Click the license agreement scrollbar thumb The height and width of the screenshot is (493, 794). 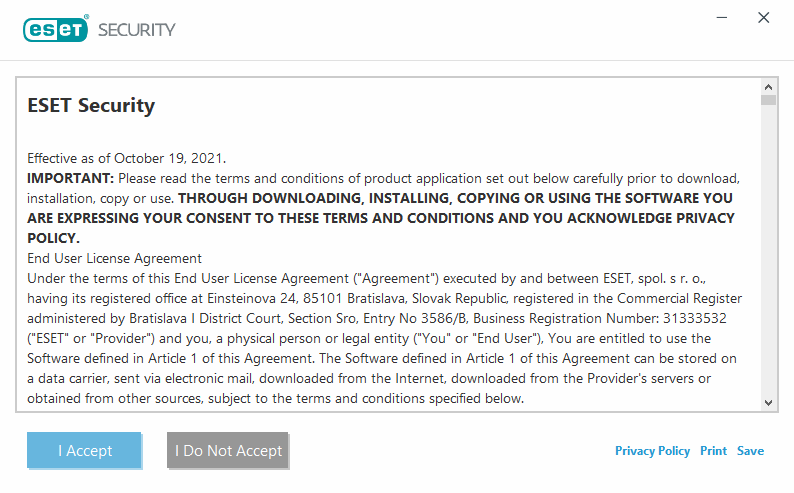point(768,100)
